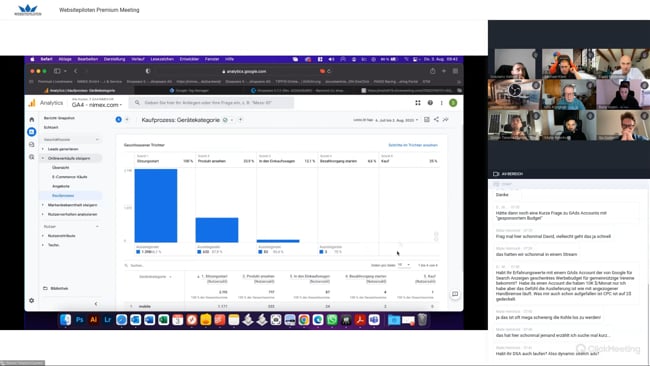The width and height of the screenshot is (650, 366).
Task: Open the Advertising icon in Analytics rail
Action: [x=32, y=157]
